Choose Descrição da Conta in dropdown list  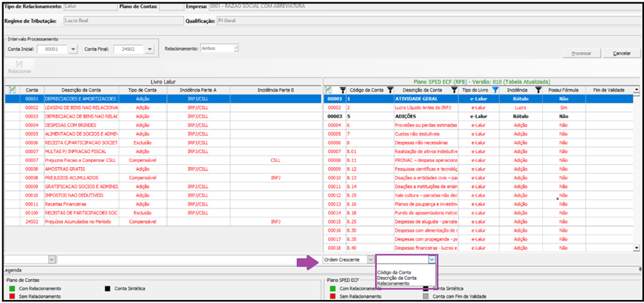click(397, 278)
